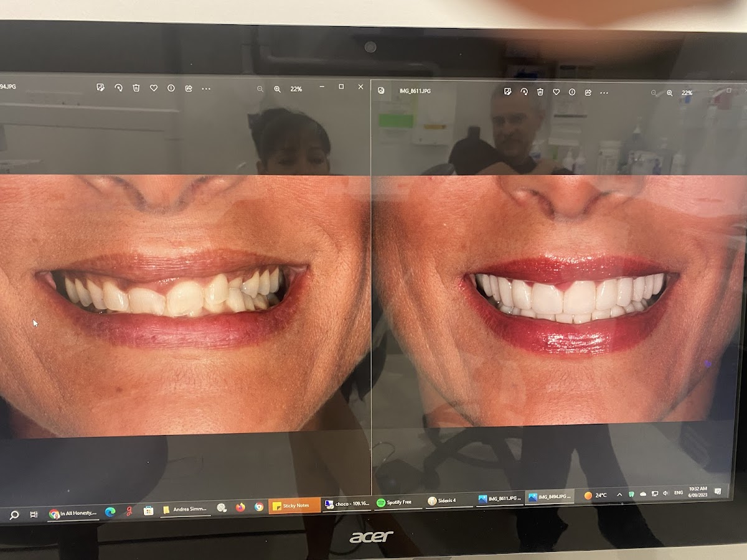
Task: Click 22% zoom level in IMG_8611.JPG window
Action: (x=687, y=93)
